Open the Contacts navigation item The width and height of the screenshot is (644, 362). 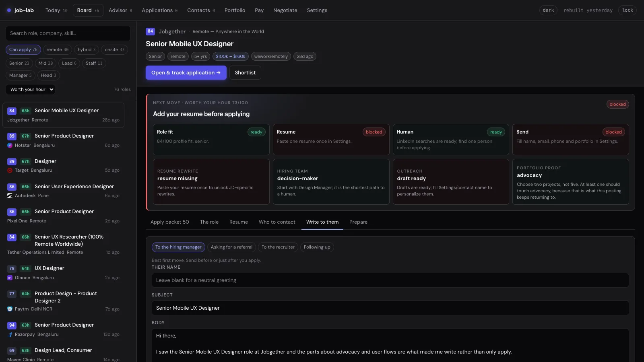pos(201,10)
